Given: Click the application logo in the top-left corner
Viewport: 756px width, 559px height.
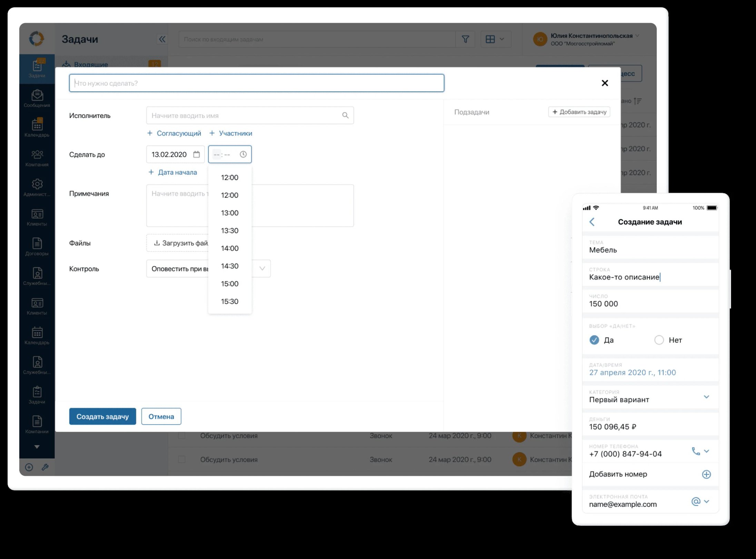Looking at the screenshot, I should point(37,39).
